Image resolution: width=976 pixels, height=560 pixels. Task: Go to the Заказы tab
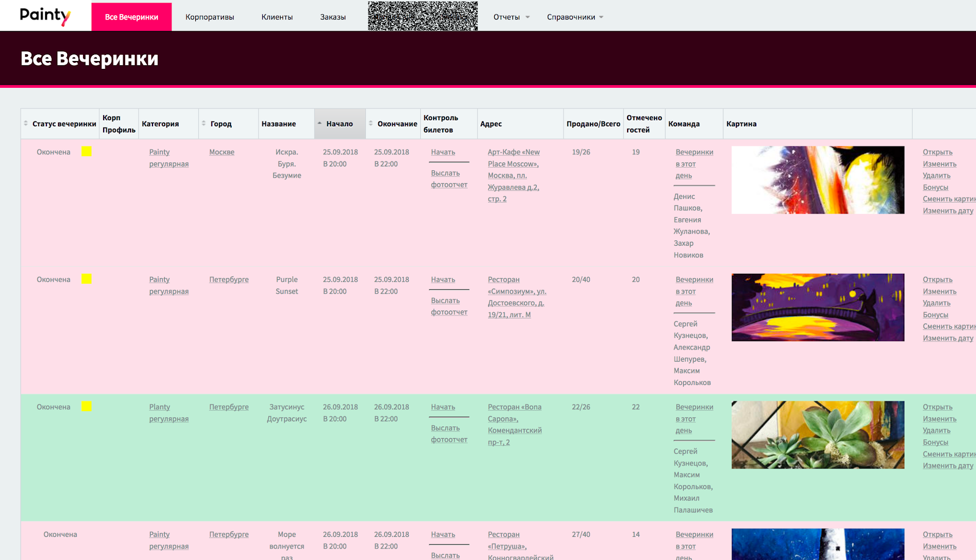click(333, 17)
